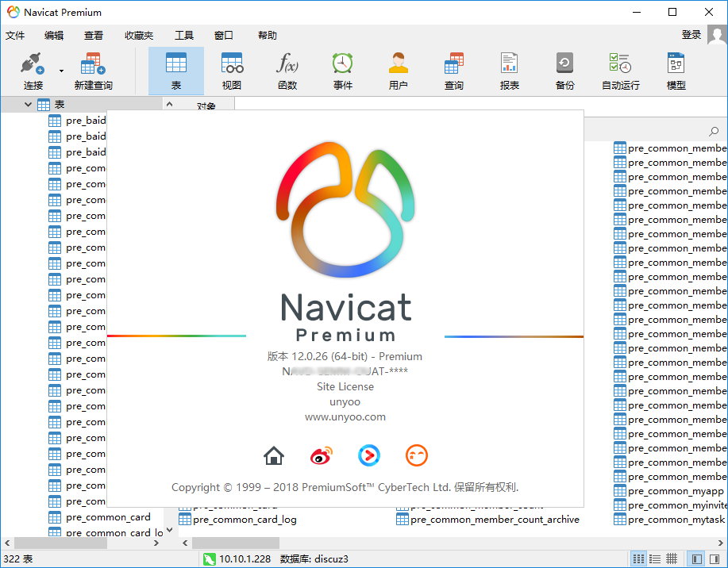Click the Site License text
Viewport: 728px width, 568px height.
click(345, 386)
